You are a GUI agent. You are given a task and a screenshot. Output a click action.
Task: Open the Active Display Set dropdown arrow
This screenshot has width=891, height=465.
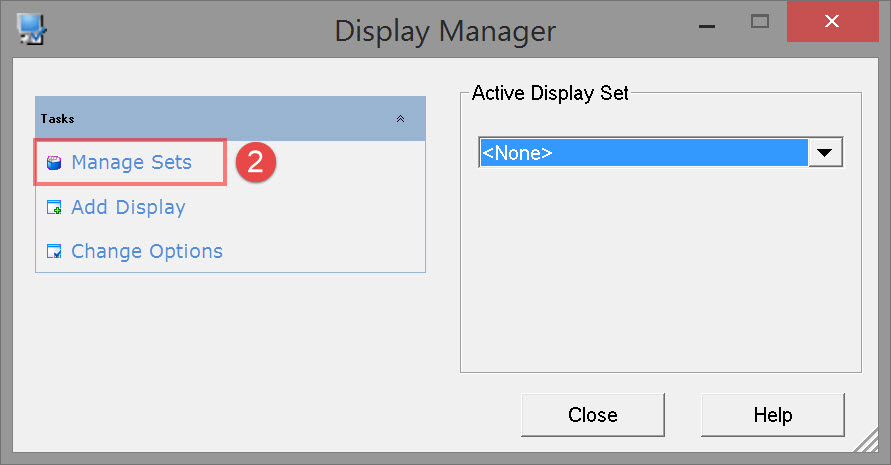(x=825, y=153)
